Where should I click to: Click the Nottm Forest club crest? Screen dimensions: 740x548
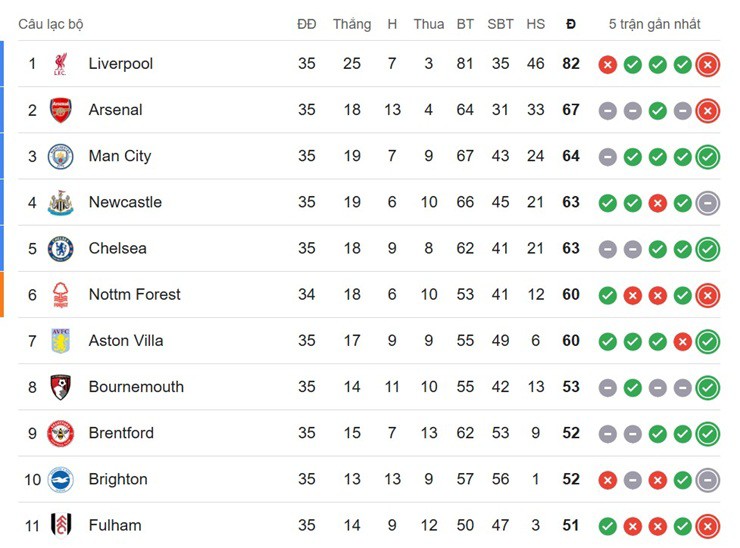(x=60, y=294)
